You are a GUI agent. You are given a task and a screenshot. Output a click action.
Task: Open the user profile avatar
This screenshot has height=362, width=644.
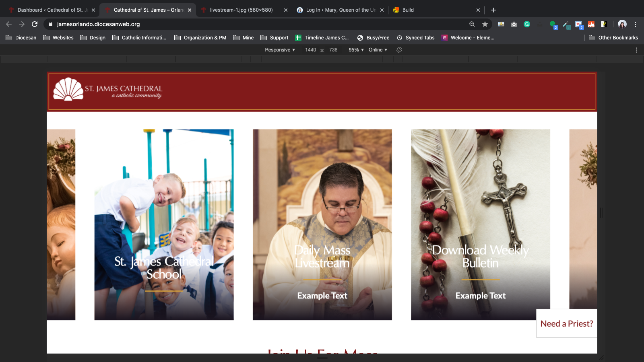[622, 24]
